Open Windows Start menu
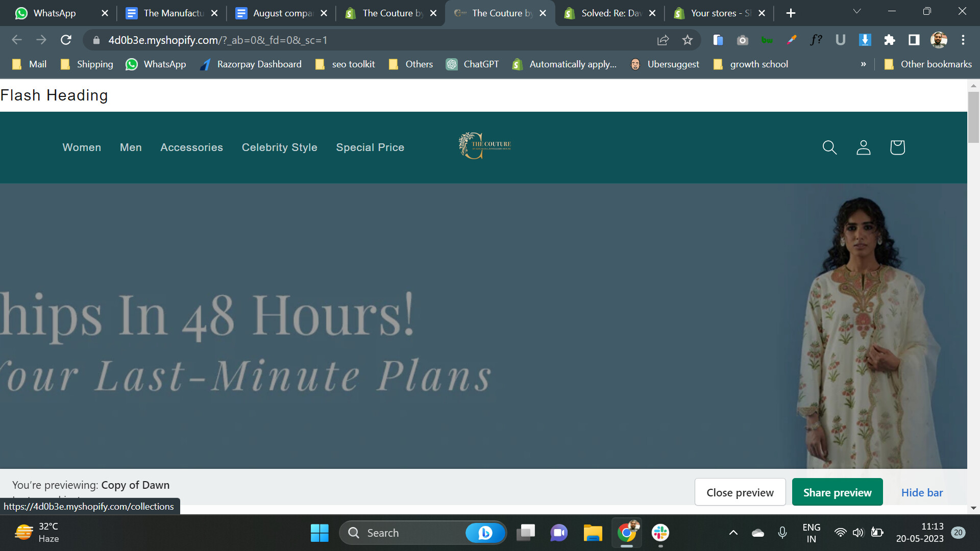This screenshot has width=980, height=551. click(320, 533)
